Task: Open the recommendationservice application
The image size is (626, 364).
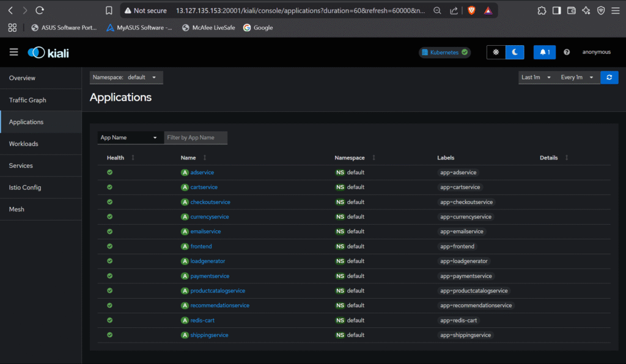Action: tap(220, 305)
